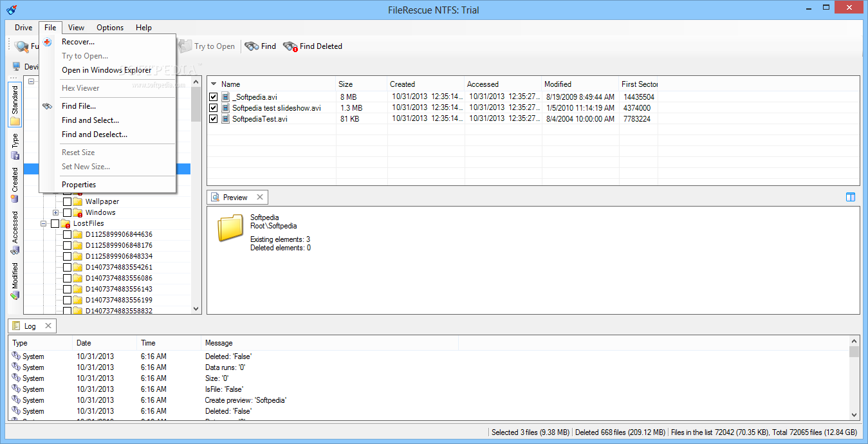This screenshot has height=444, width=868.
Task: Switch to the Standard side tab
Action: coord(15,105)
